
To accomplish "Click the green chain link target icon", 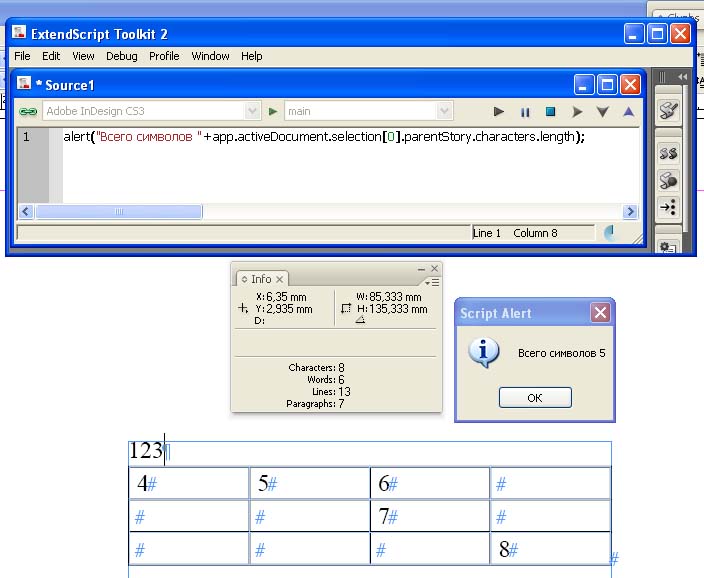I will (28, 111).
